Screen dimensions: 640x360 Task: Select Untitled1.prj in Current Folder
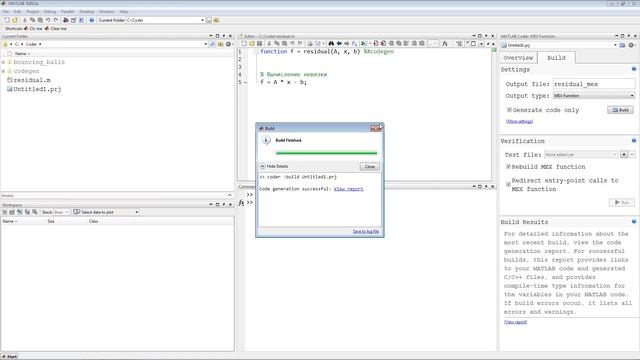34,89
